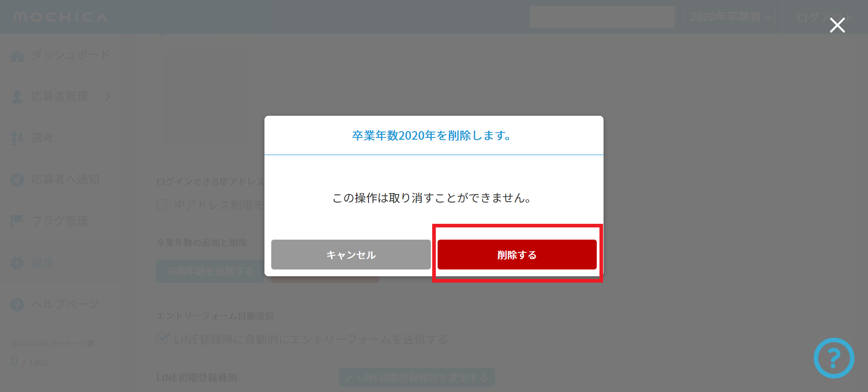868x392 pixels.
Task: Click the フラグ管理 flag icon
Action: pos(17,222)
